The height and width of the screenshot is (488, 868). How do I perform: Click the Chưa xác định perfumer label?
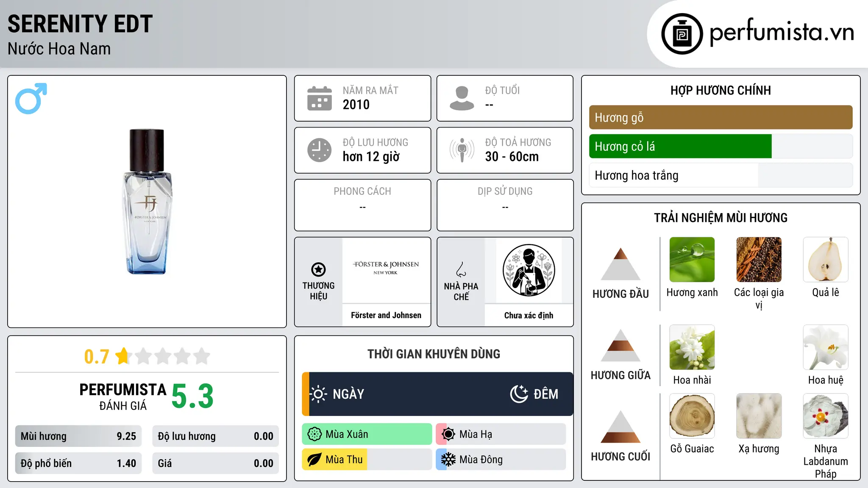tap(529, 315)
